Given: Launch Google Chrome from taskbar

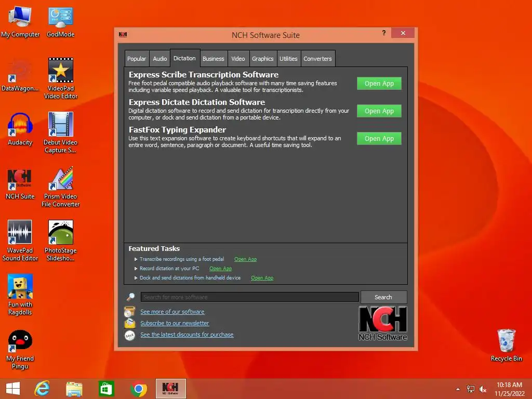Looking at the screenshot, I should pyautogui.click(x=138, y=389).
